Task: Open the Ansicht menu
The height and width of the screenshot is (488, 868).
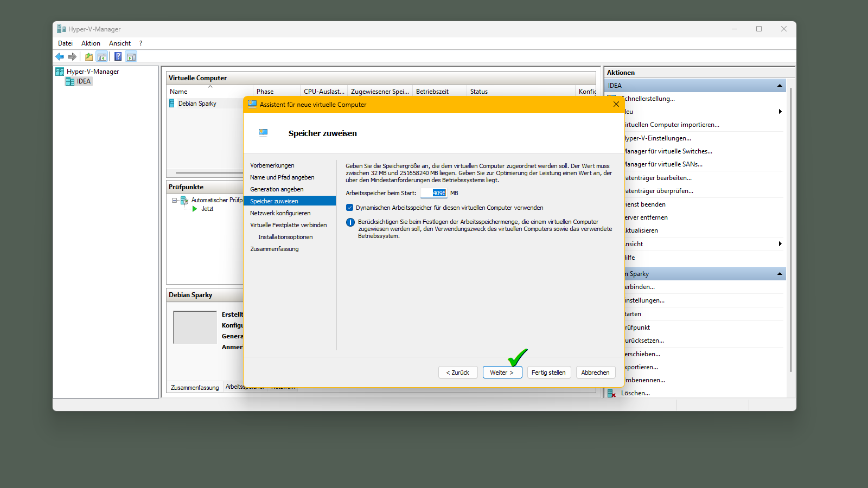Action: tap(120, 43)
